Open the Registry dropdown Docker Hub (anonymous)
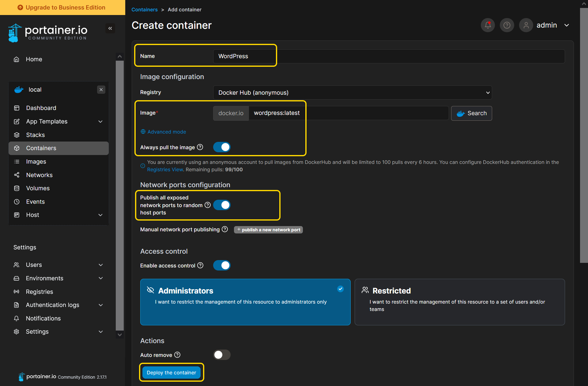This screenshot has width=588, height=386. pos(352,93)
